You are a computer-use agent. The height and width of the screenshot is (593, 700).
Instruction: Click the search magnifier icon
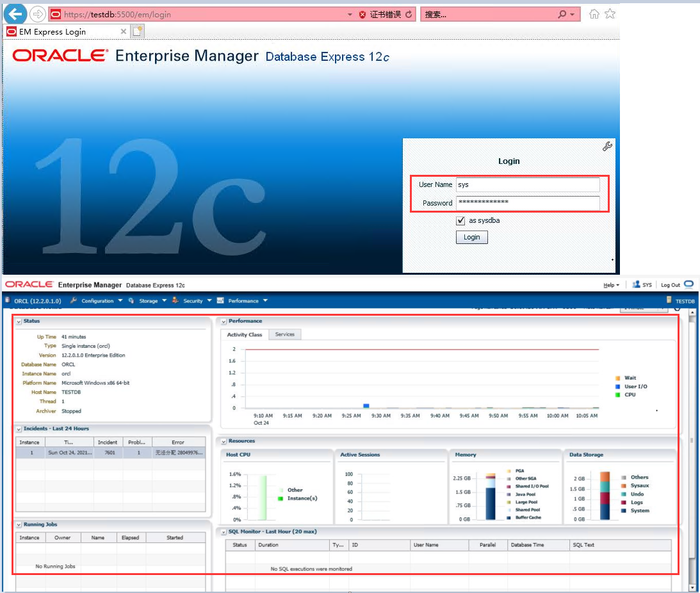(562, 14)
